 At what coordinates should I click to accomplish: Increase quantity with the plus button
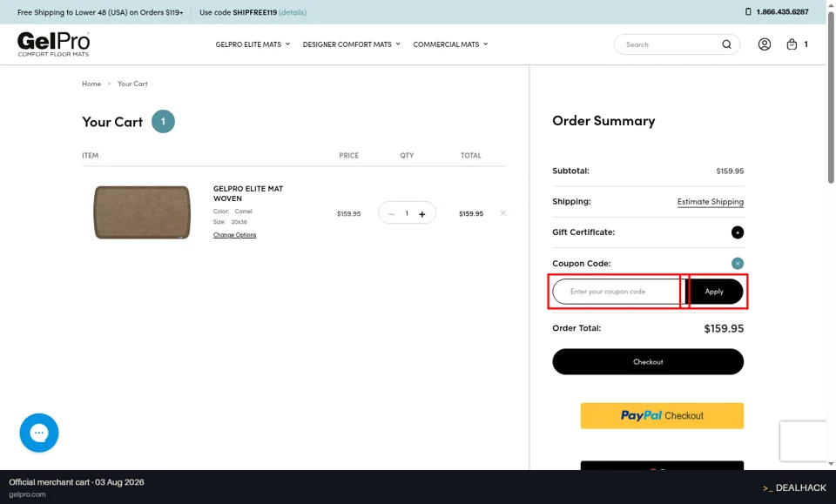421,214
